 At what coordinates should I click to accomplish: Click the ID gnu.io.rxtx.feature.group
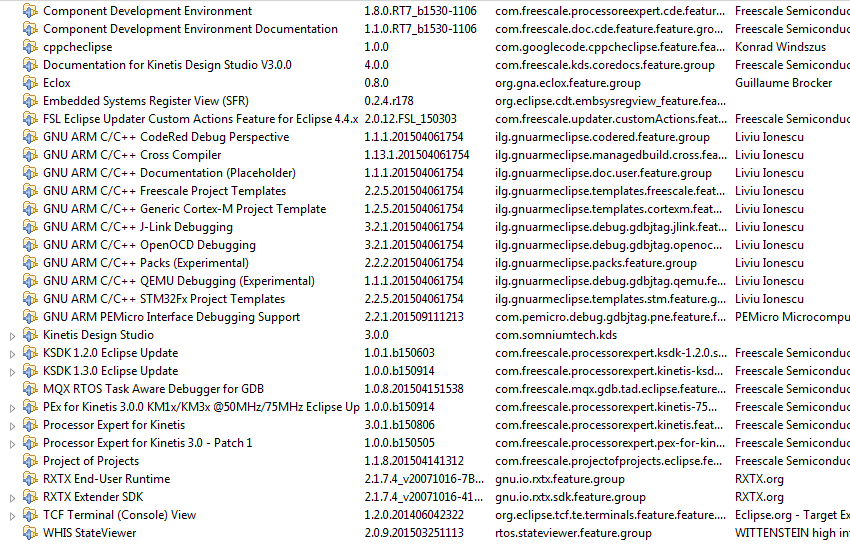(x=559, y=479)
